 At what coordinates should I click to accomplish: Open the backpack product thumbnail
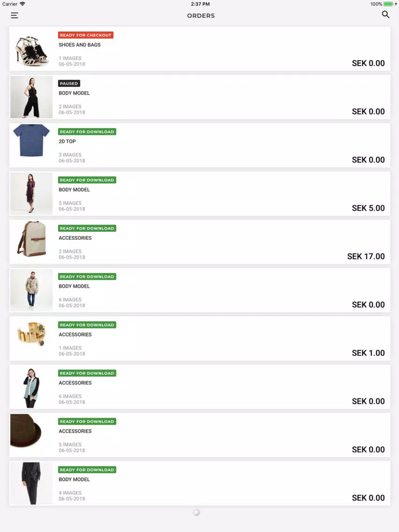(31, 242)
